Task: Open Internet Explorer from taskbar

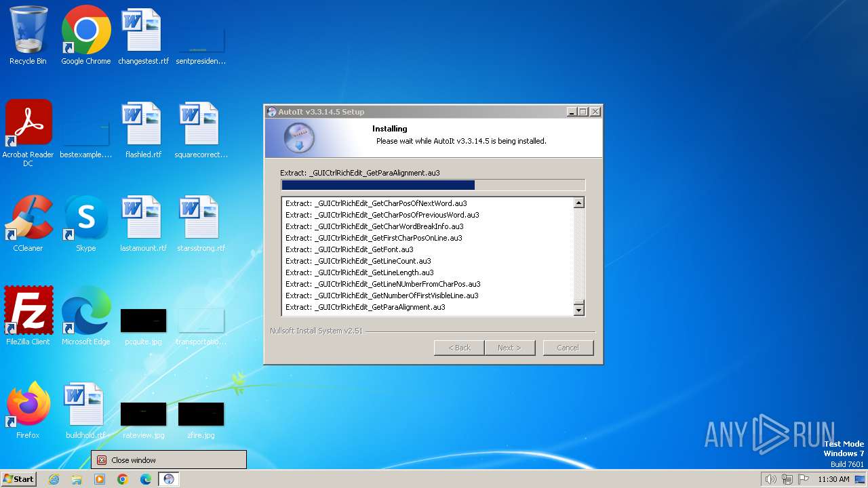Action: coord(54,479)
